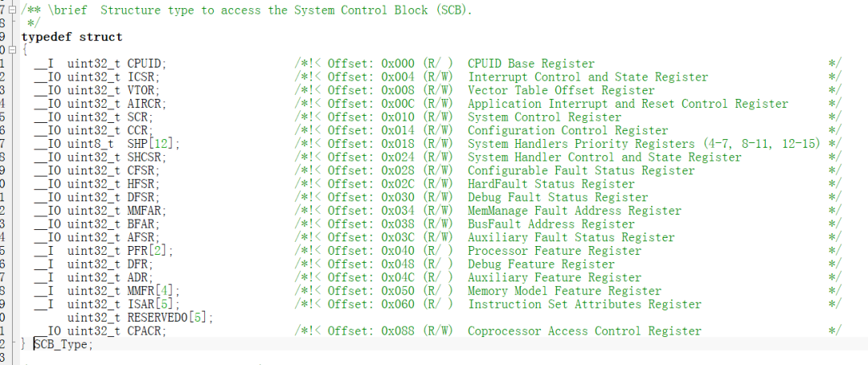Select the VTOR field identifier

(x=141, y=90)
